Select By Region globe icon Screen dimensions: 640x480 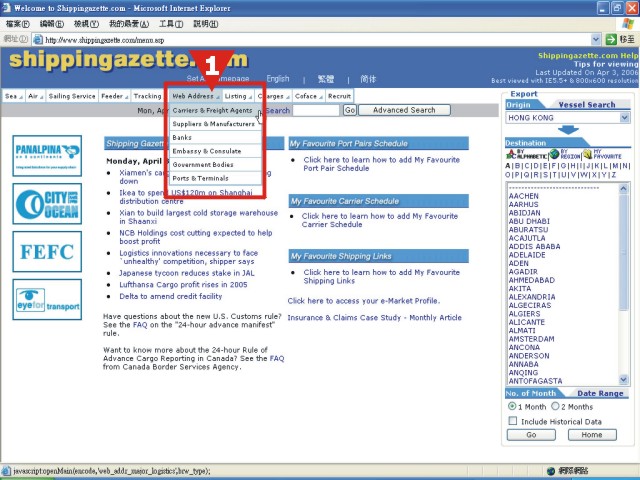coord(564,154)
